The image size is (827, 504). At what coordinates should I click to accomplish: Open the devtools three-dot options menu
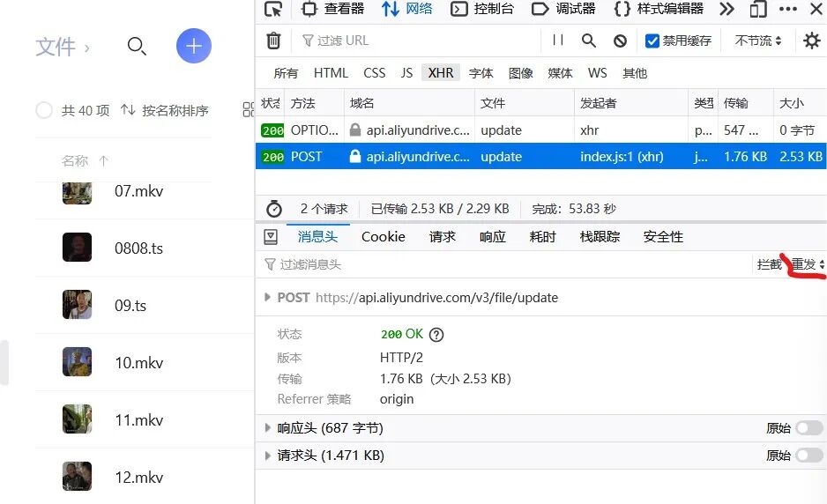788,9
